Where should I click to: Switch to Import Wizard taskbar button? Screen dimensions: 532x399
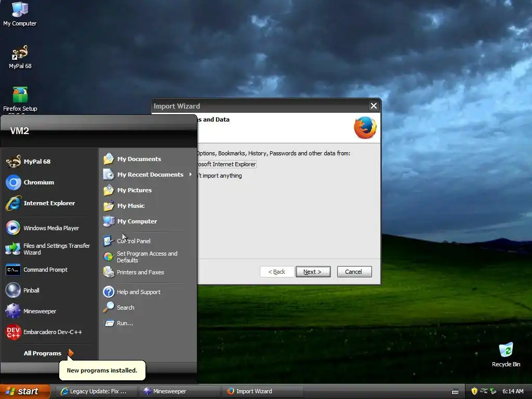tap(263, 391)
